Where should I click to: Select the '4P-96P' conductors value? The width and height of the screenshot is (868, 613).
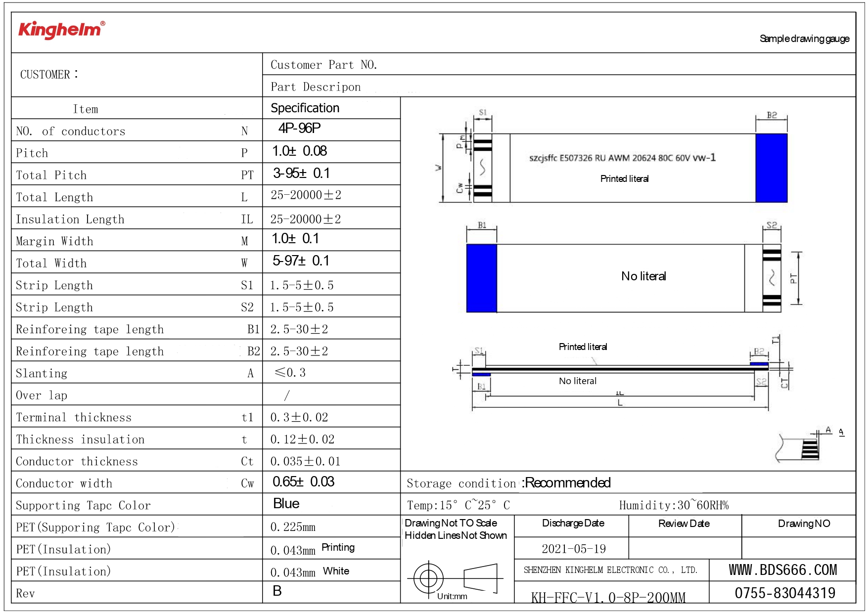pos(300,129)
